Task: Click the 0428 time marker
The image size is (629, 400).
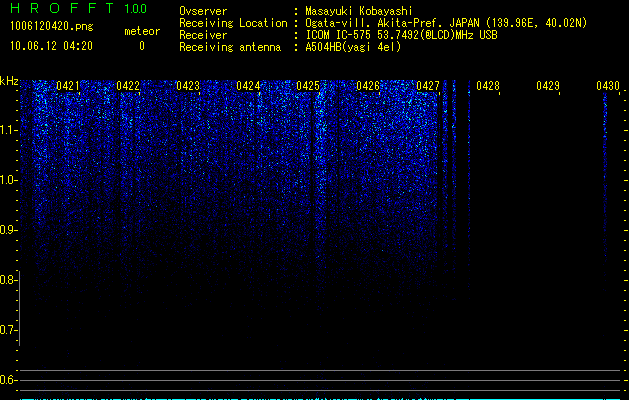Action: [488, 86]
